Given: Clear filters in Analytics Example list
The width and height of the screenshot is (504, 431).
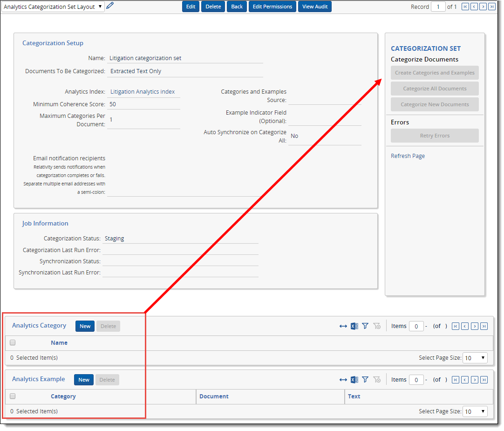Looking at the screenshot, I should [377, 380].
